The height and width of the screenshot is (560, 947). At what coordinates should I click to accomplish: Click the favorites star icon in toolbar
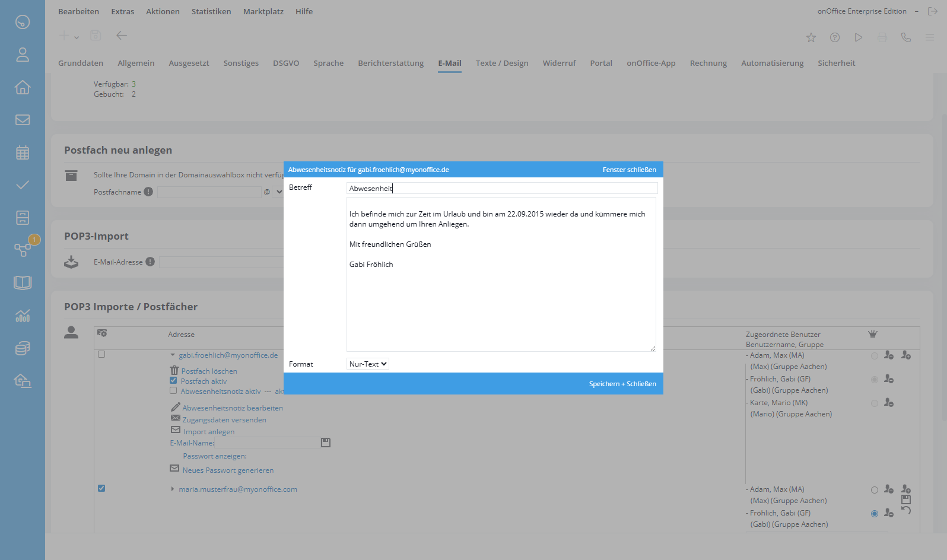[x=811, y=37]
